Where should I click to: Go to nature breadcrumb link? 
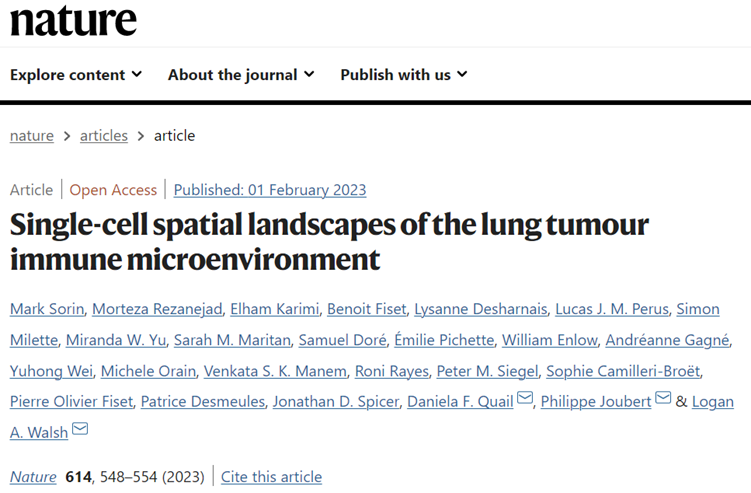tap(32, 136)
